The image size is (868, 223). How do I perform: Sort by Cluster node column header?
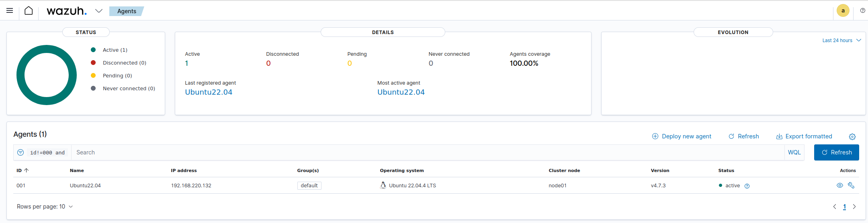(564, 170)
